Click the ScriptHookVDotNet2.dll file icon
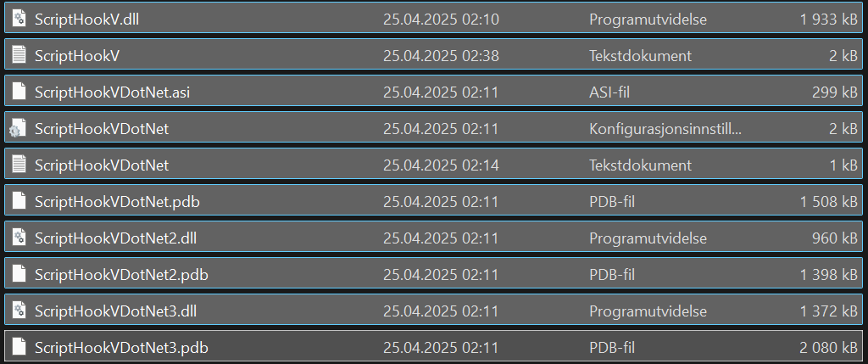This screenshot has height=364, width=868. pyautogui.click(x=19, y=238)
